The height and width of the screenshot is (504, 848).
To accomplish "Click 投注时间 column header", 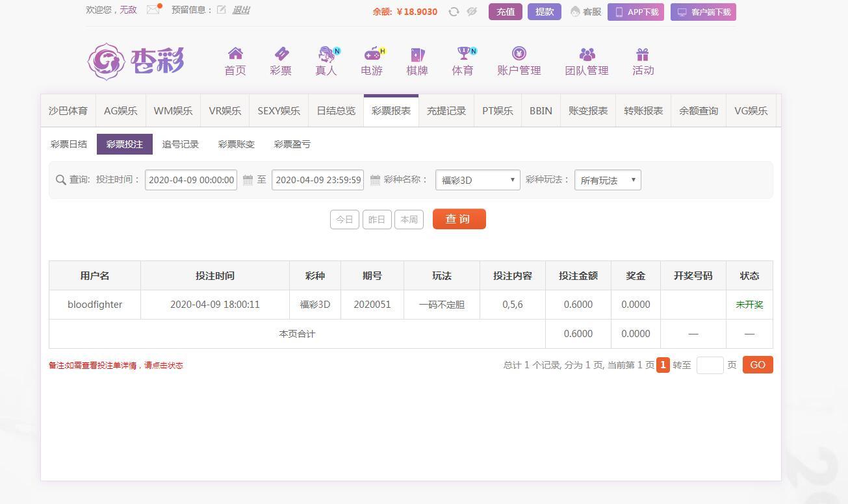I will (x=215, y=276).
